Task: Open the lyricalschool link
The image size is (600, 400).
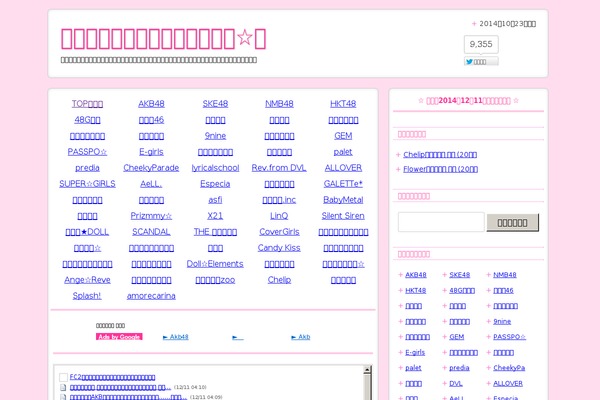Action: tap(215, 168)
